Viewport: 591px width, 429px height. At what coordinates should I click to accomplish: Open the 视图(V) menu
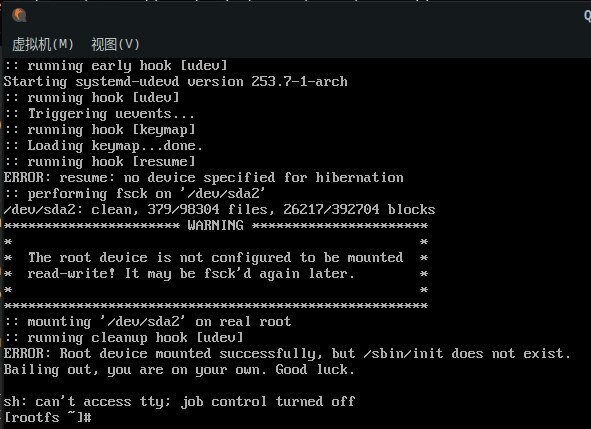(115, 44)
